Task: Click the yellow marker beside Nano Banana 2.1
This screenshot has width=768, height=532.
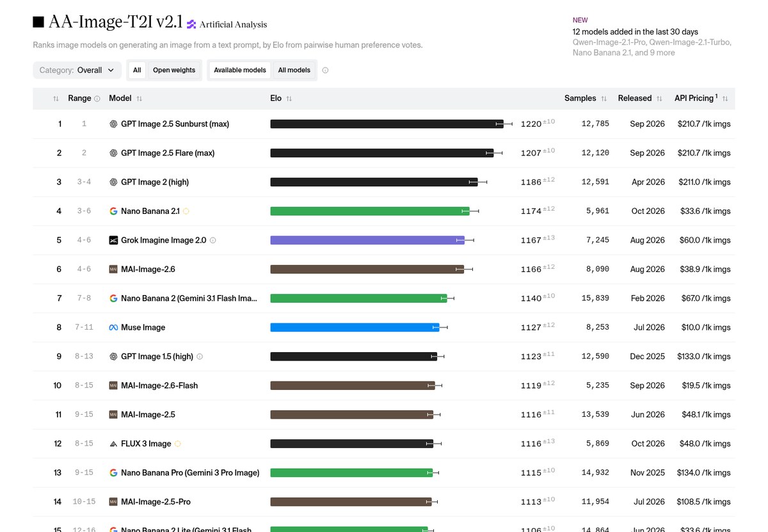Action: tap(186, 211)
